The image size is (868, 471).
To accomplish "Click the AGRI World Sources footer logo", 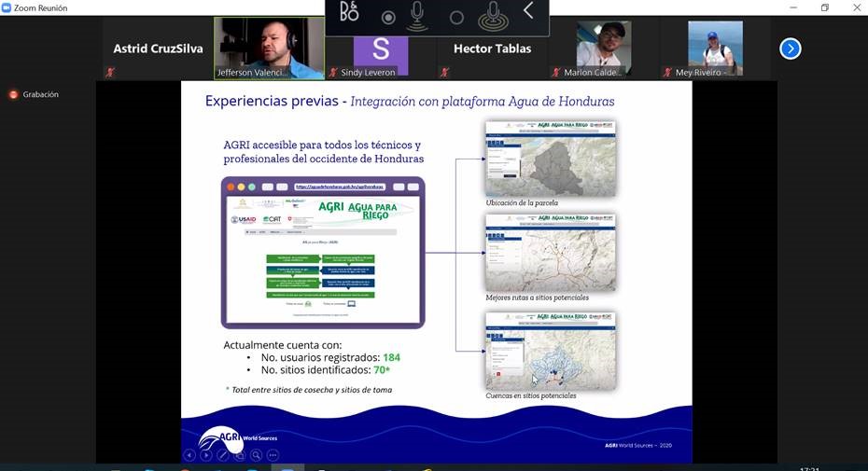I will 237,439.
